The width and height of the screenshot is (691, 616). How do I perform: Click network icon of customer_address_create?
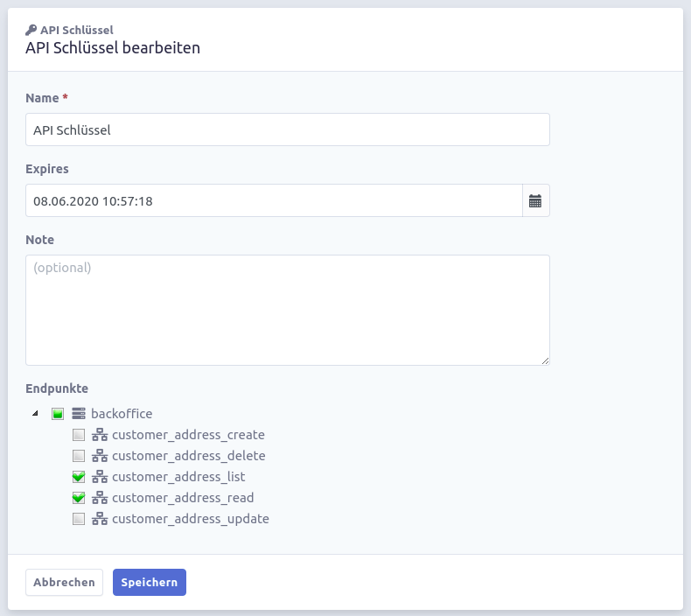pyautogui.click(x=100, y=435)
